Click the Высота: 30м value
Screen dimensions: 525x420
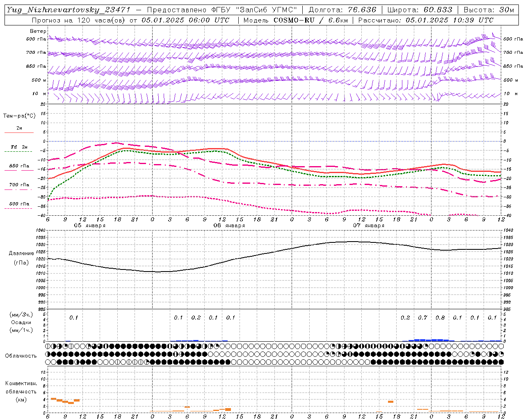click(x=488, y=10)
